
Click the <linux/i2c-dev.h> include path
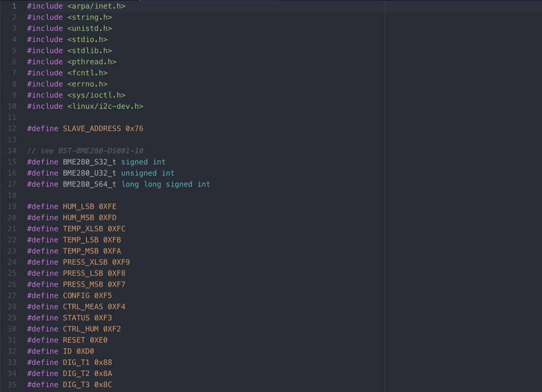pyautogui.click(x=105, y=106)
